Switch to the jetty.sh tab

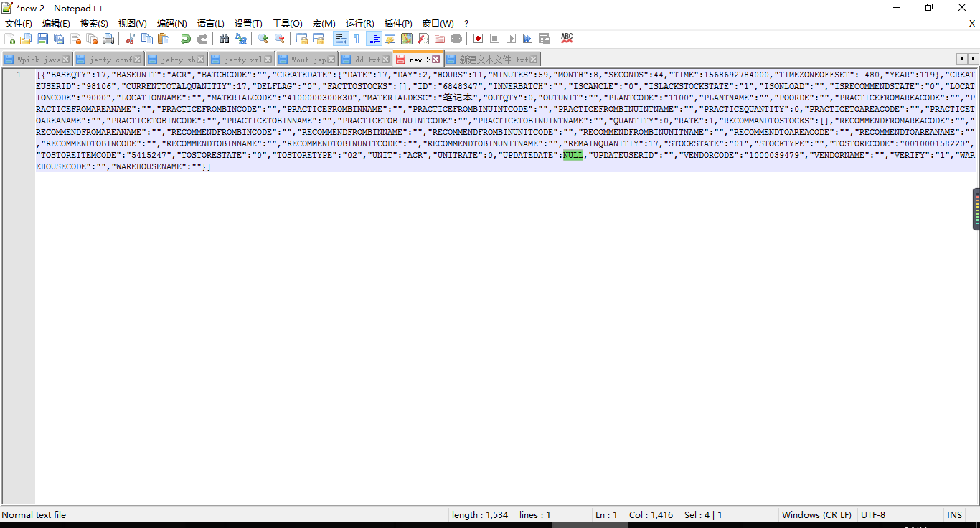[x=176, y=60]
